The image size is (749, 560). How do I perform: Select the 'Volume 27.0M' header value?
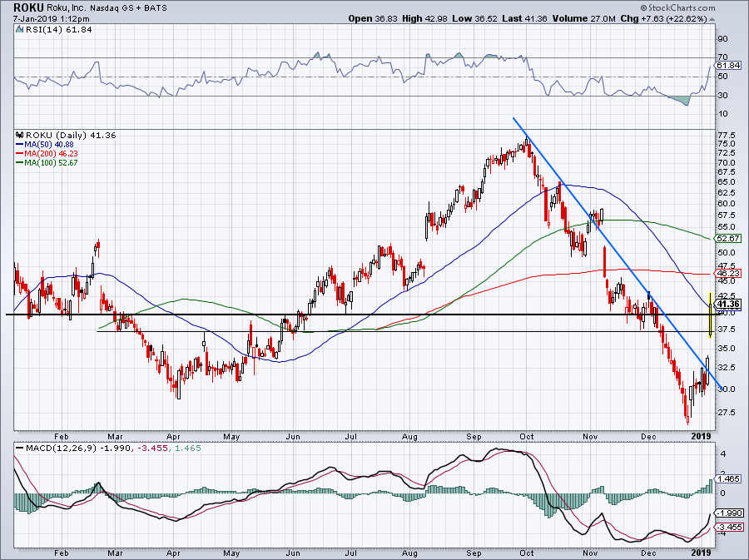[x=583, y=18]
